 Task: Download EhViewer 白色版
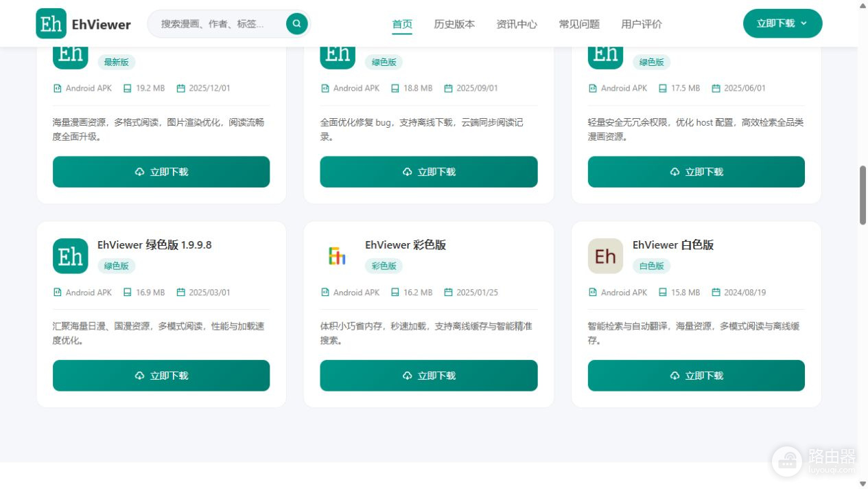point(696,376)
